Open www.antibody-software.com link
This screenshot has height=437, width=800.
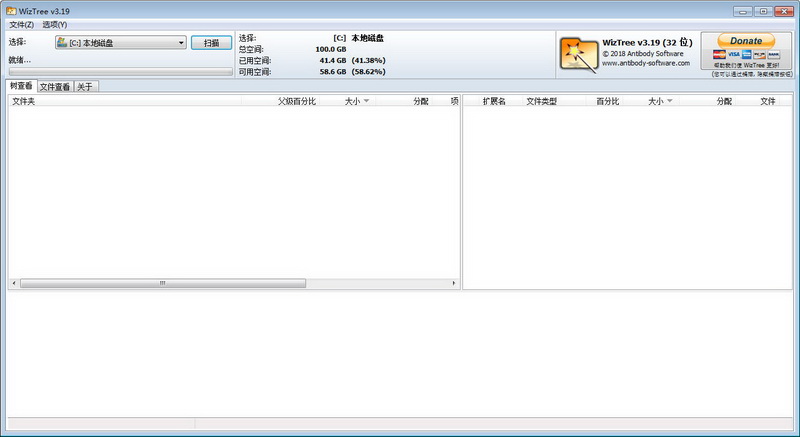click(x=646, y=63)
